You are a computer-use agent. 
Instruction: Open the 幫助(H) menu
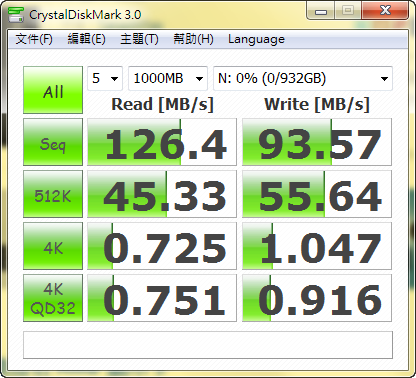pyautogui.click(x=193, y=39)
